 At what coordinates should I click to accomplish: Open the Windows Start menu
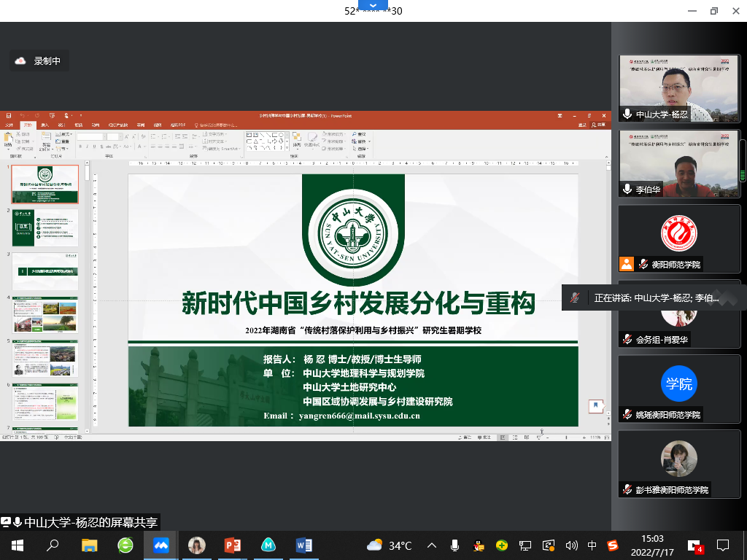pos(18,545)
